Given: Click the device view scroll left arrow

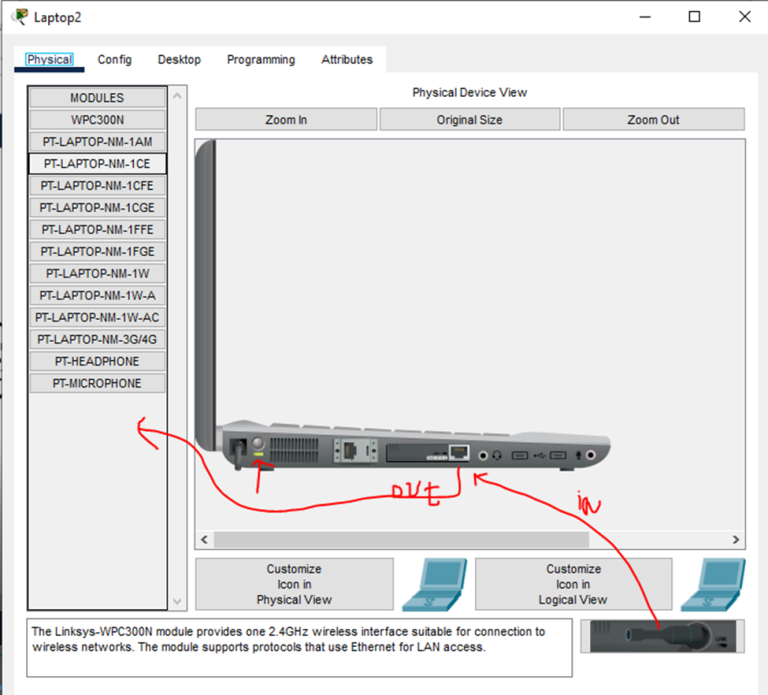Looking at the screenshot, I should [x=205, y=540].
